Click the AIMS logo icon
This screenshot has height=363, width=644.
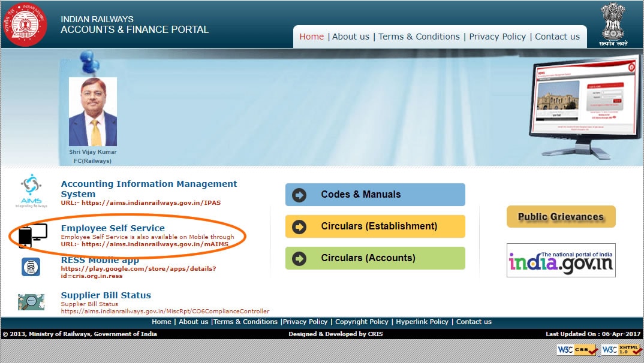(31, 190)
